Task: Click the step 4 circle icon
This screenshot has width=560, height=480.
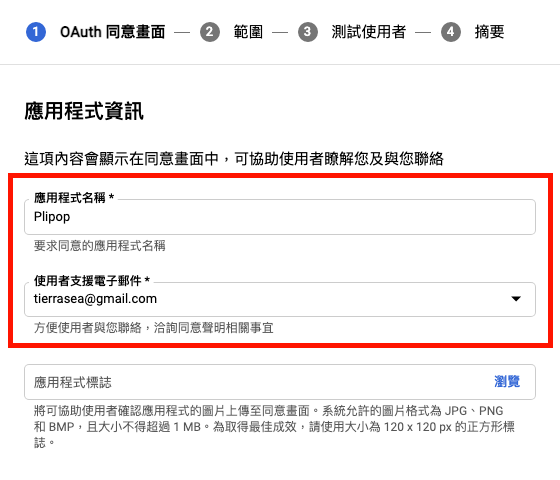Action: pos(451,32)
